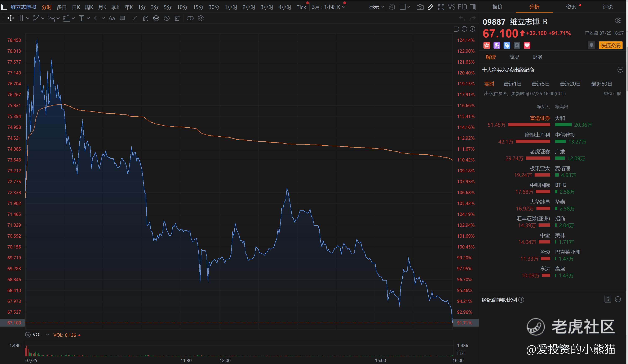The height and width of the screenshot is (364, 628).
Task: Remove the VOL indicator with X
Action: 28,335
